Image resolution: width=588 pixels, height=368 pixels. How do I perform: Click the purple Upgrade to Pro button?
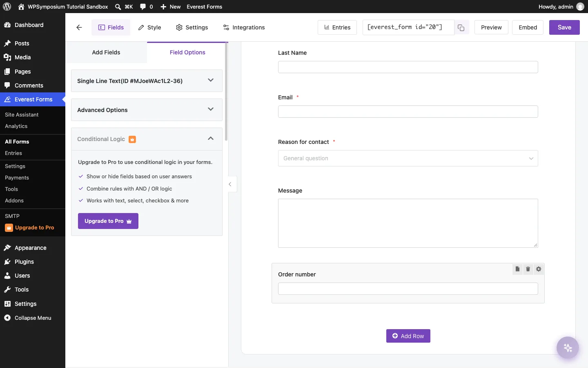coord(108,221)
